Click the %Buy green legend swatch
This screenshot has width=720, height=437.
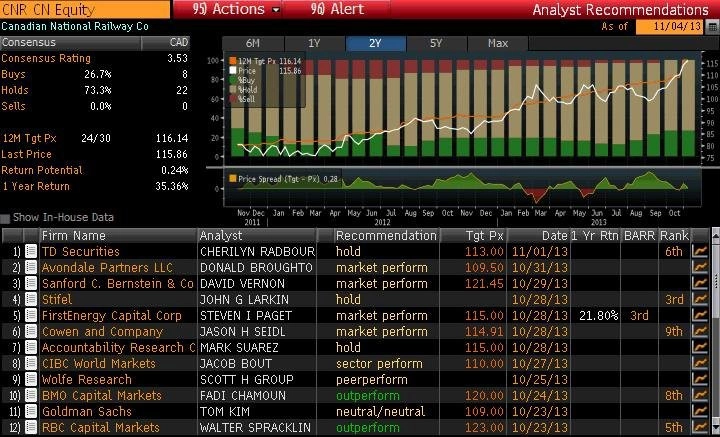click(233, 80)
